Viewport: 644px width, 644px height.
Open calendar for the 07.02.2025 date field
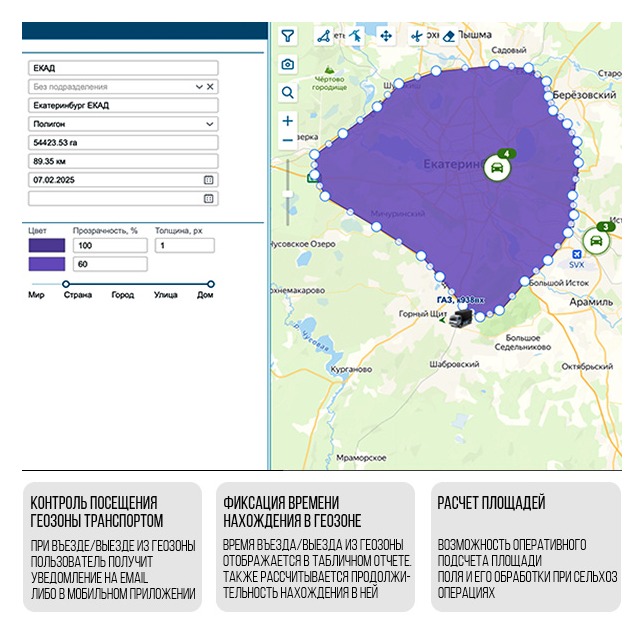(208, 179)
